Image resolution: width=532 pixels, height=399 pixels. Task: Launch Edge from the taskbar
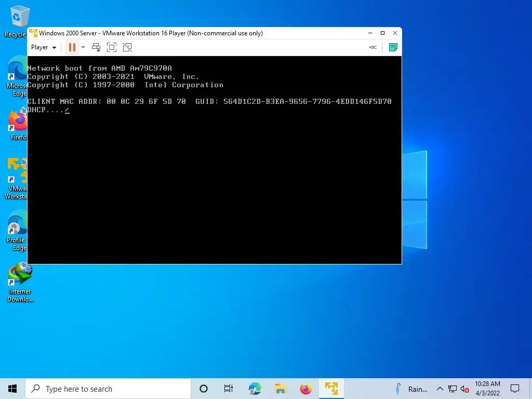[255, 389]
